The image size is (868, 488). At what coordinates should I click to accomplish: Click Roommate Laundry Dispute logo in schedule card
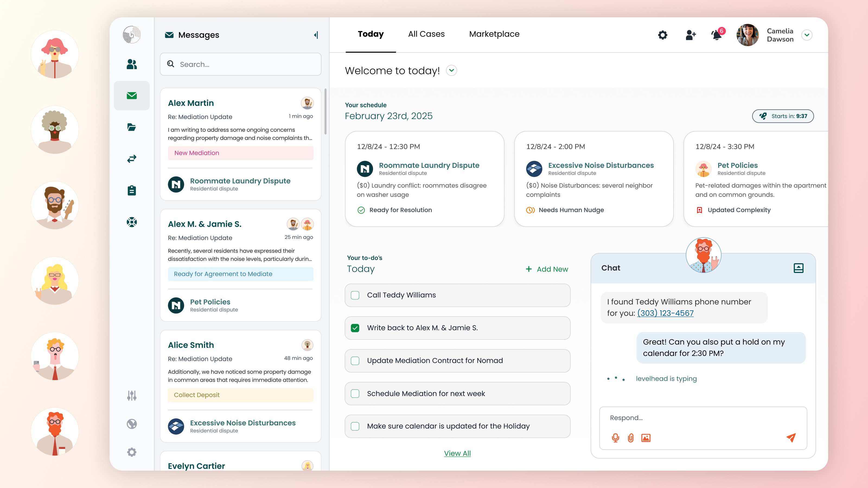(x=365, y=169)
